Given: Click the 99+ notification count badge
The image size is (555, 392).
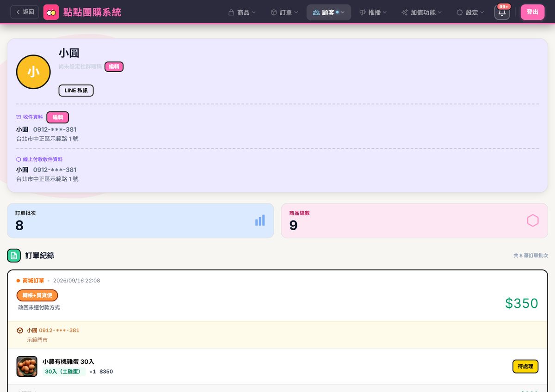Looking at the screenshot, I should [x=504, y=6].
